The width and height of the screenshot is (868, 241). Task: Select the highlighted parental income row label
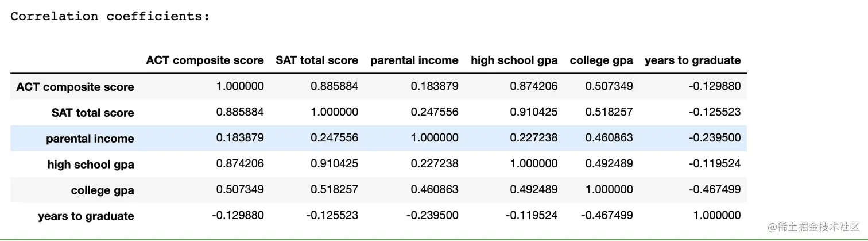(90, 139)
